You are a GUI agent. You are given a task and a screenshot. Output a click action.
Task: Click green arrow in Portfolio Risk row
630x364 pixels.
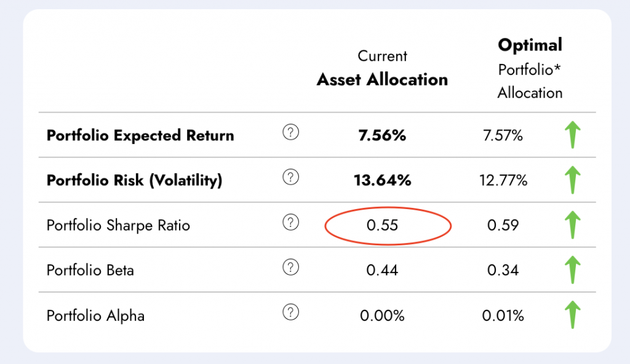click(573, 180)
